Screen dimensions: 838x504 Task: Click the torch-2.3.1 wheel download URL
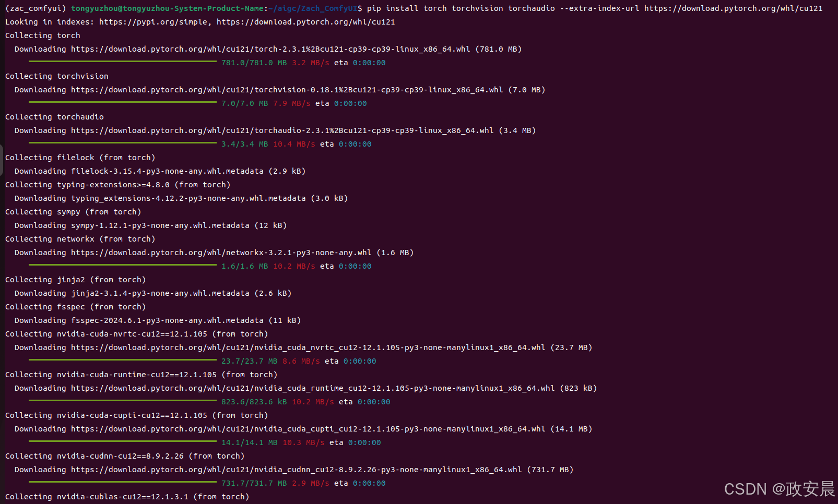pyautogui.click(x=270, y=49)
